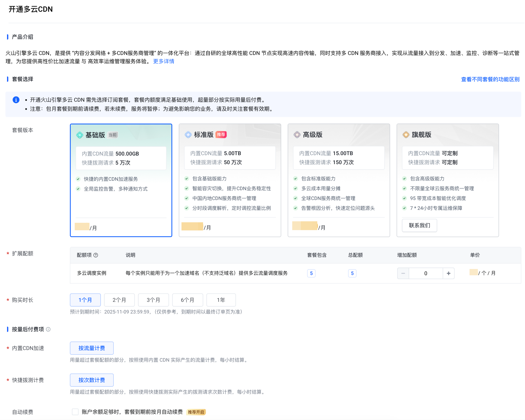Viewport: 525px width, 420px height.
Task: Click the help icon beside 配额项
Action: (96, 255)
